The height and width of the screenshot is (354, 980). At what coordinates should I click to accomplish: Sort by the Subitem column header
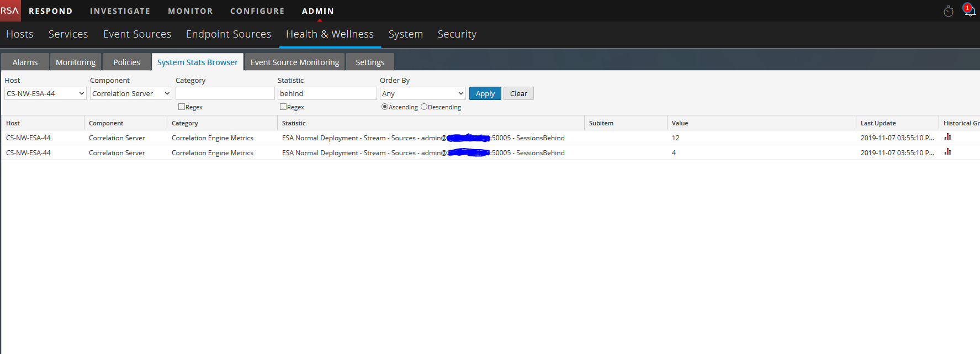tap(626, 123)
